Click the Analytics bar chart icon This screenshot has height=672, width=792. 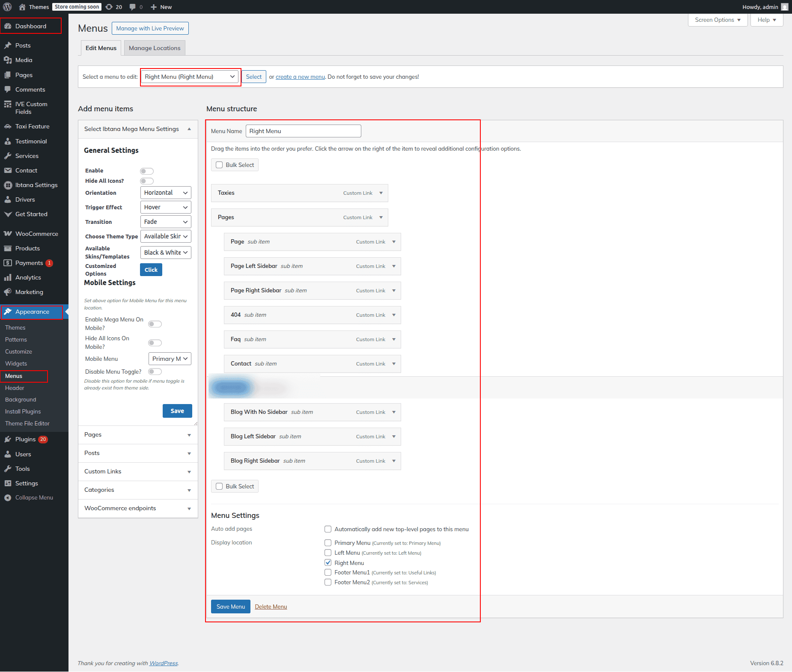click(x=8, y=277)
